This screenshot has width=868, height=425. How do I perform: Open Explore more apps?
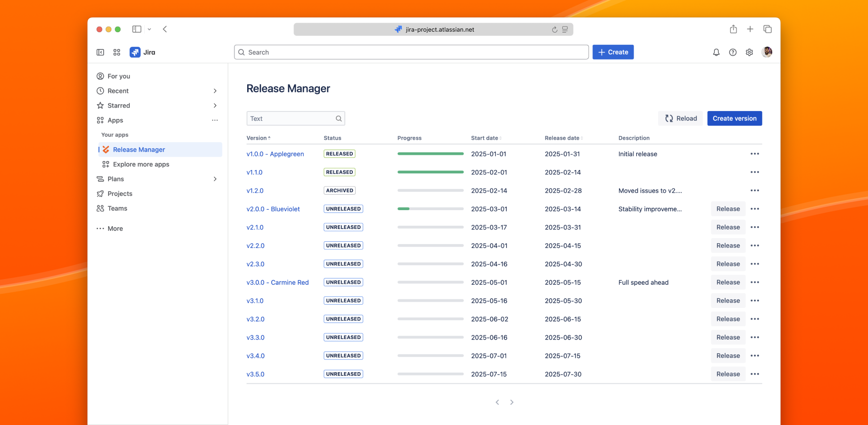pyautogui.click(x=141, y=164)
